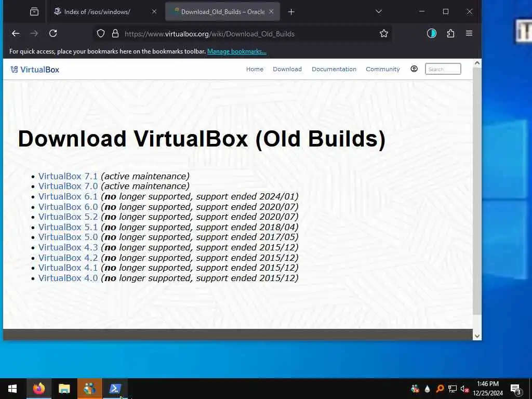Click the page scroll-down arrow
Screen dimensions: 532x399
coord(477,336)
